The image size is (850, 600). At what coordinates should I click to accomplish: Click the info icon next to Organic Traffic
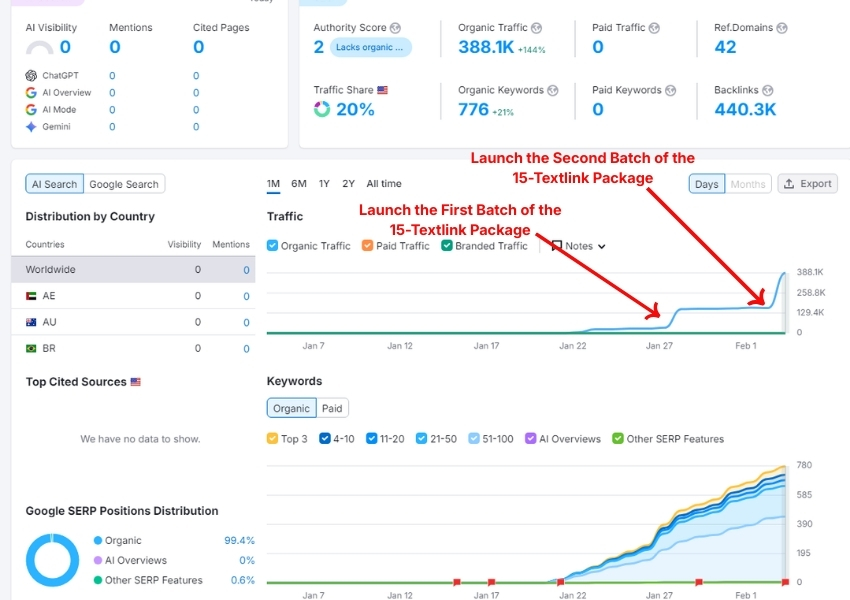[x=537, y=28]
